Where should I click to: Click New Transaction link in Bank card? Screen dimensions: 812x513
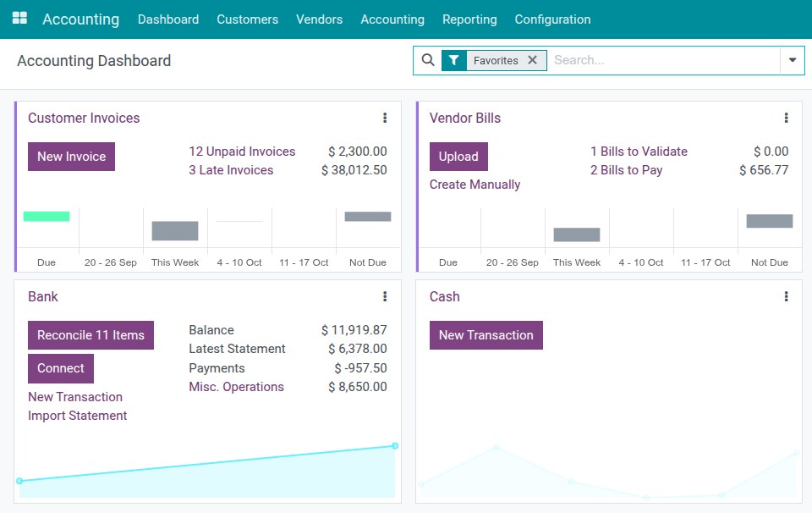(75, 397)
